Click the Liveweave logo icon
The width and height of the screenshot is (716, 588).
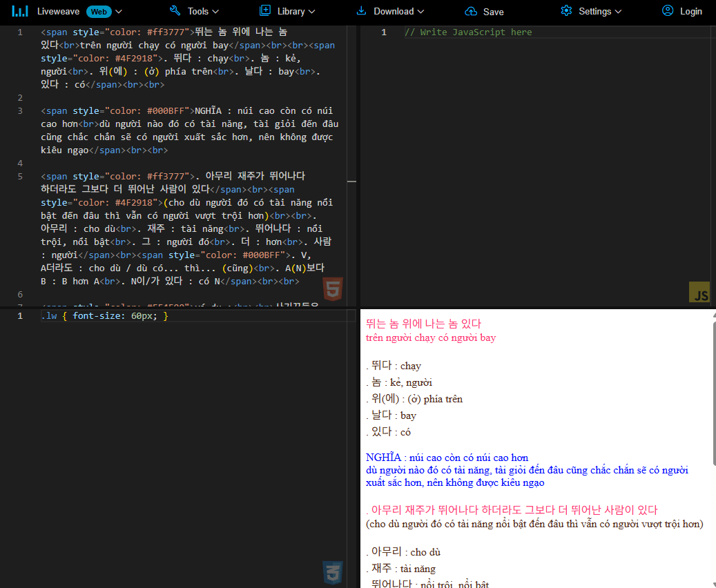pos(21,11)
